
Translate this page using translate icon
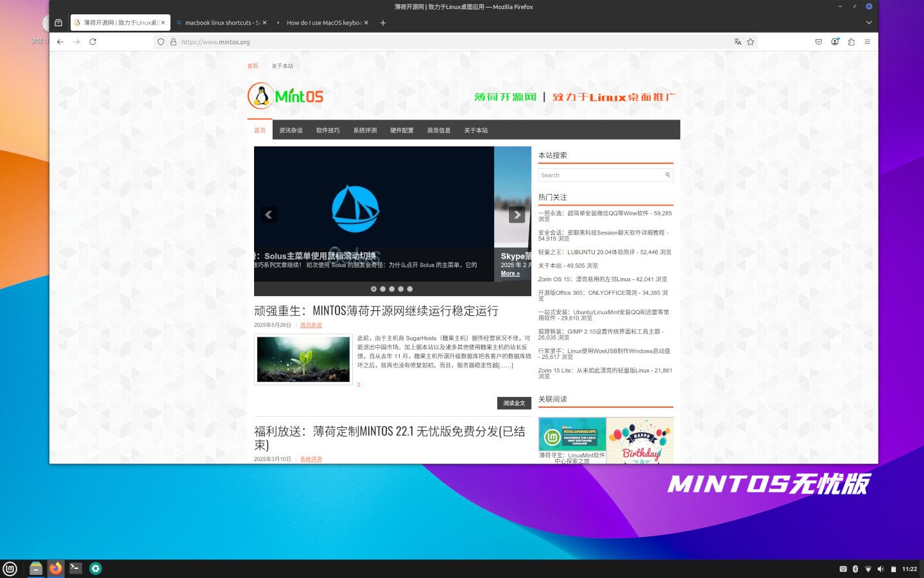[738, 42]
